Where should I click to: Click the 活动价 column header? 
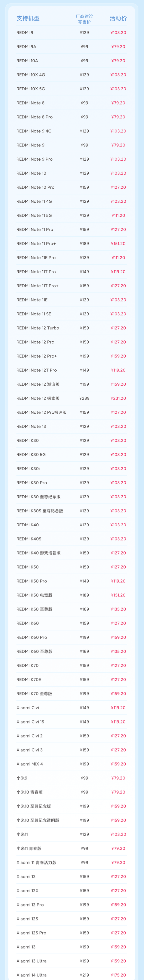pos(118,18)
